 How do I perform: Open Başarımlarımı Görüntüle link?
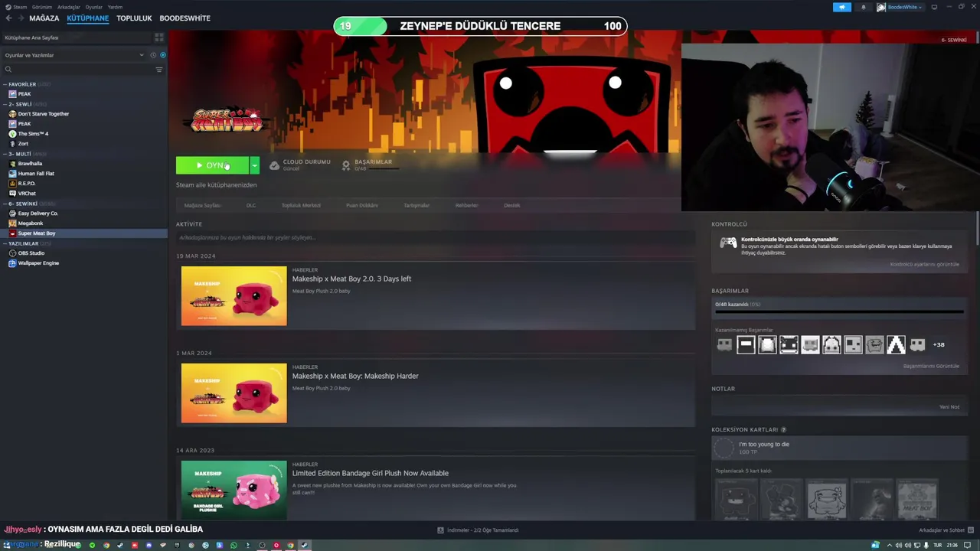(x=931, y=367)
